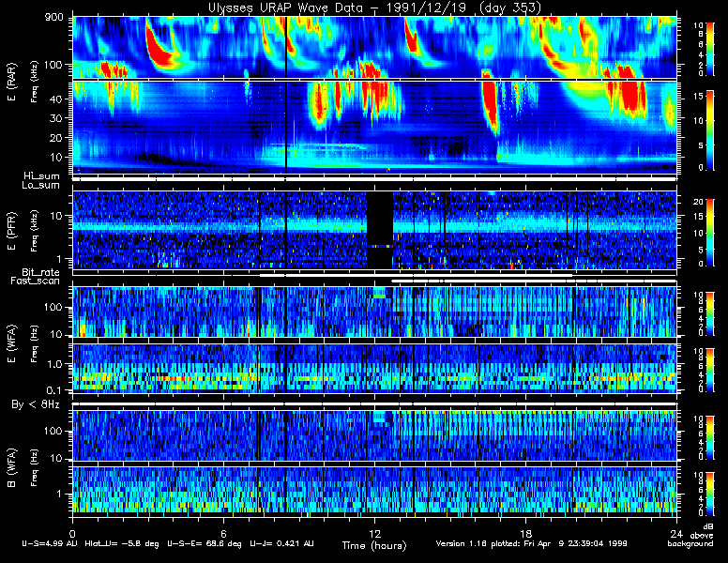Select the '30' kHz tick label
The image size is (728, 563).
point(55,118)
